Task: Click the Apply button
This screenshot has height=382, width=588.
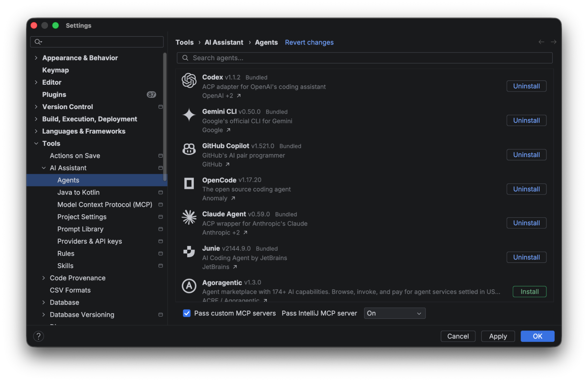Action: tap(498, 336)
